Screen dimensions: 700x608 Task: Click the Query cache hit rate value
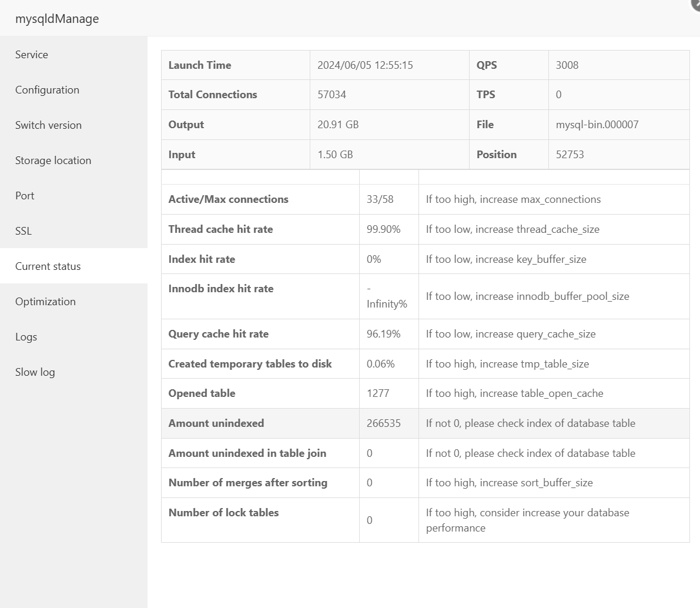(x=383, y=334)
